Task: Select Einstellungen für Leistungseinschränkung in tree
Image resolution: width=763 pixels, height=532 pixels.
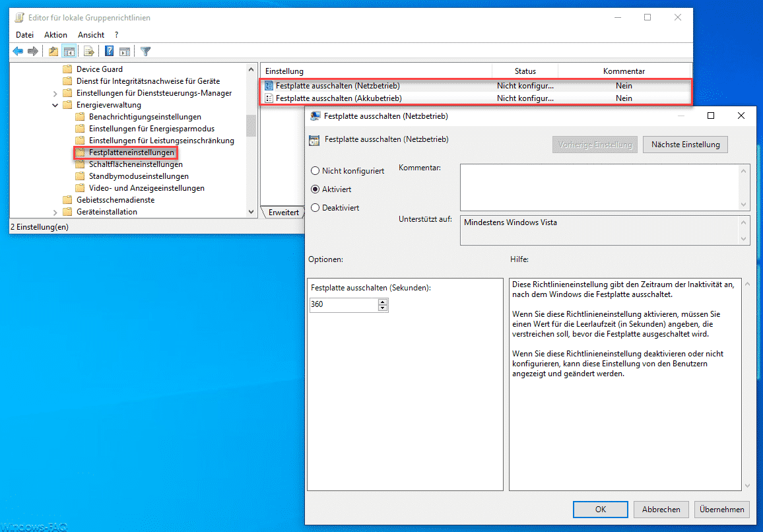Action: [x=162, y=141]
